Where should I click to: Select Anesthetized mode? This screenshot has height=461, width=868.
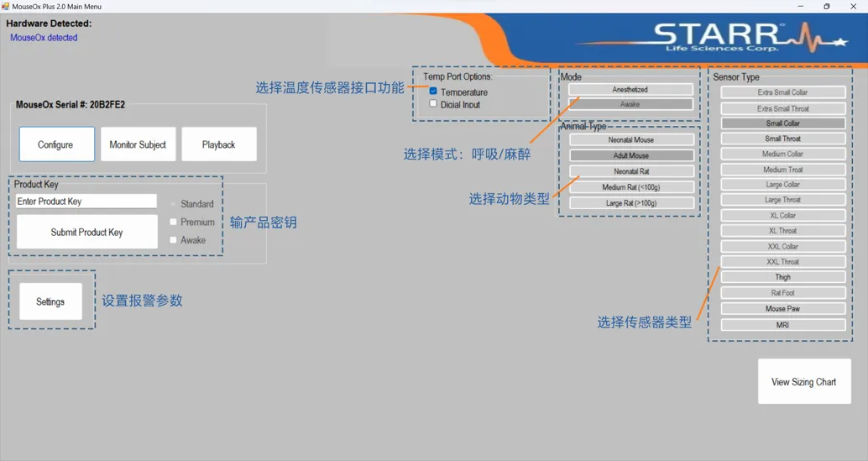[630, 90]
